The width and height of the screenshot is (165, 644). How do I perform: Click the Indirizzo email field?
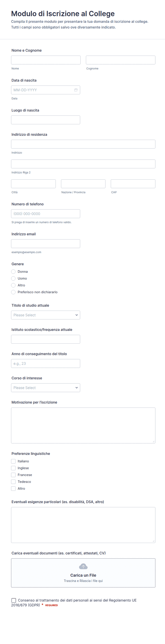click(46, 244)
